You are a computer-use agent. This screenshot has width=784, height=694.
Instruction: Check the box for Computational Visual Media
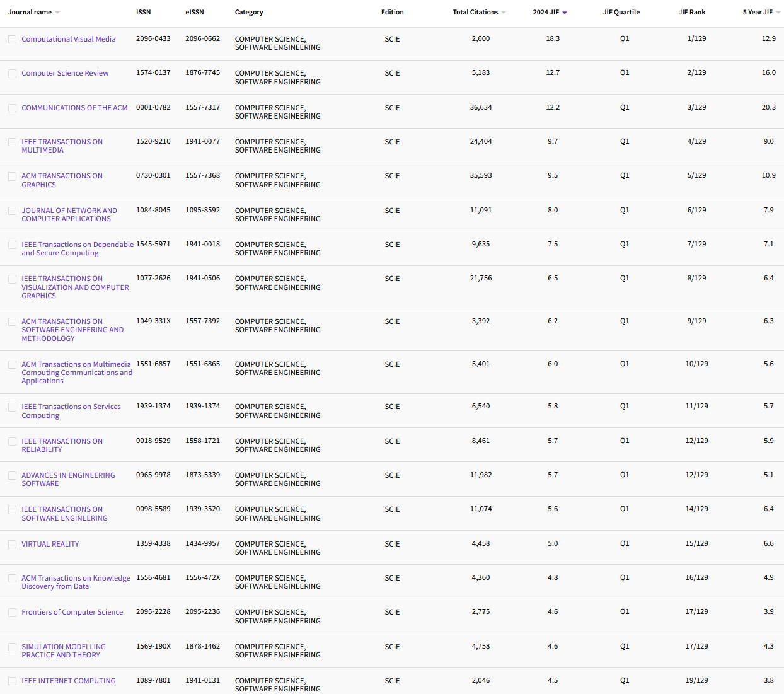[12, 39]
